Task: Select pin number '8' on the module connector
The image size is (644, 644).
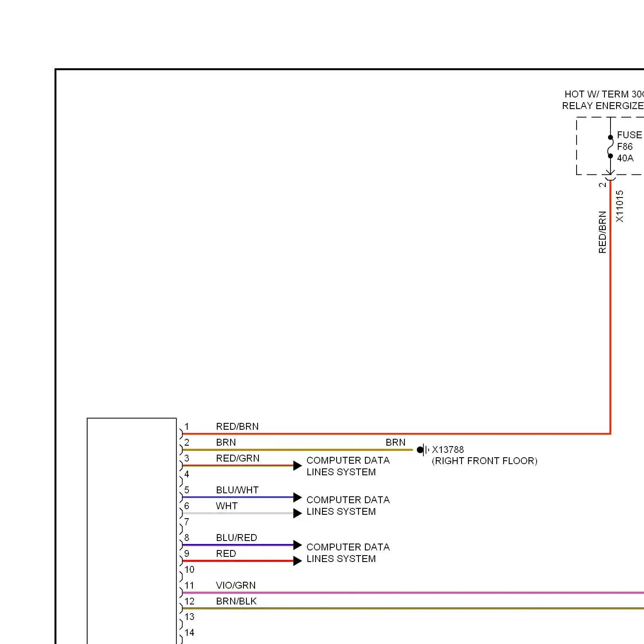Action: 187,538
